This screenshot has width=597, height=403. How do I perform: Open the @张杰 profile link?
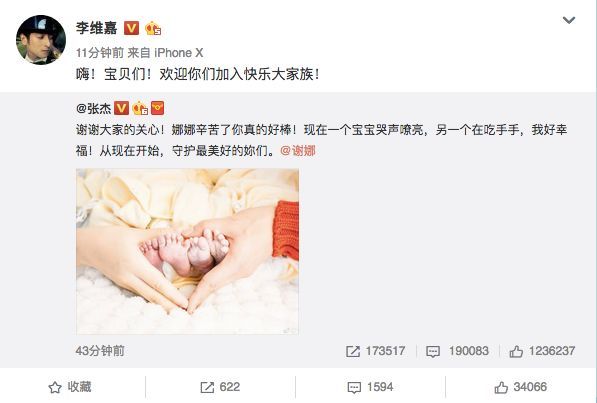point(94,109)
